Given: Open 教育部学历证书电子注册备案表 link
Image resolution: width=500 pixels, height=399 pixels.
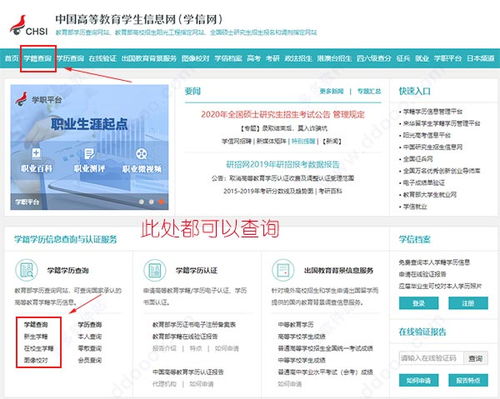Looking at the screenshot, I should [x=194, y=324].
